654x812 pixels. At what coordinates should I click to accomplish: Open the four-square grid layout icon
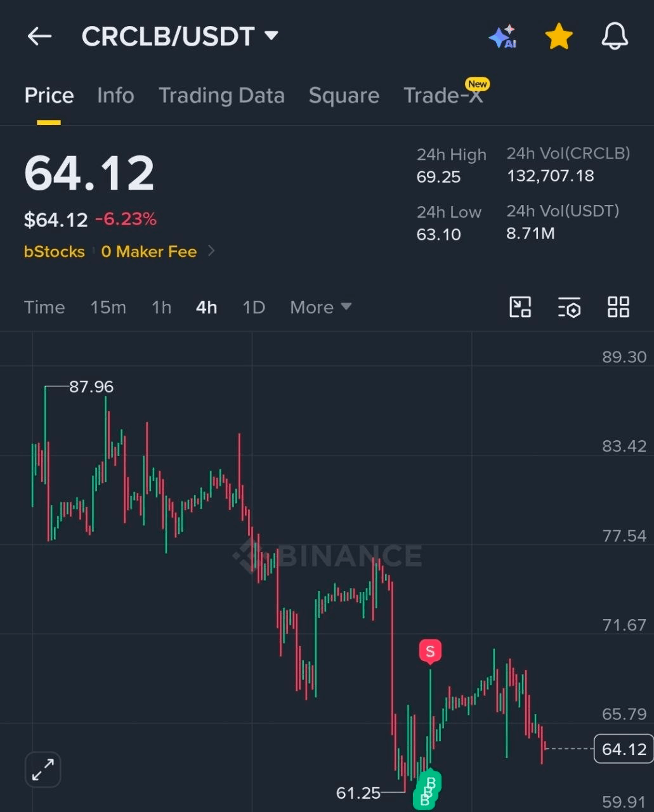(x=618, y=307)
